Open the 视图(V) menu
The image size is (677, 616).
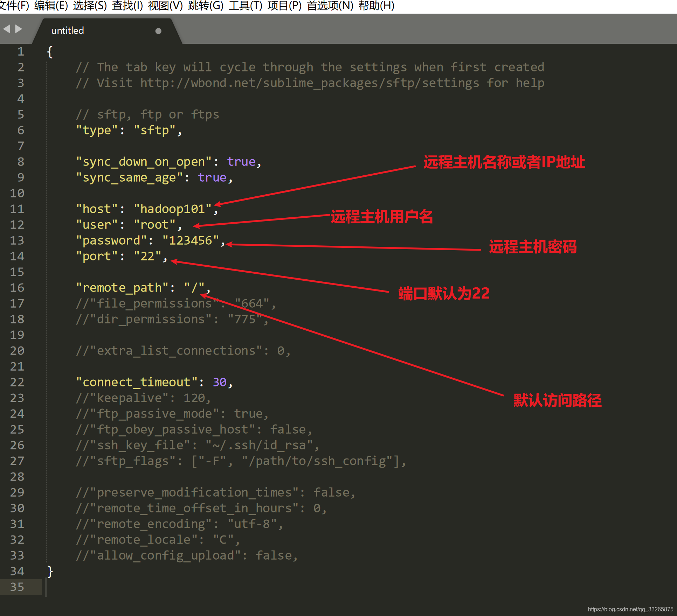166,6
